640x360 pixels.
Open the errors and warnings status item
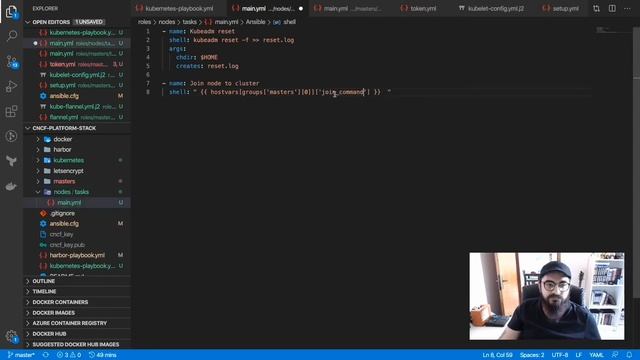(69, 355)
